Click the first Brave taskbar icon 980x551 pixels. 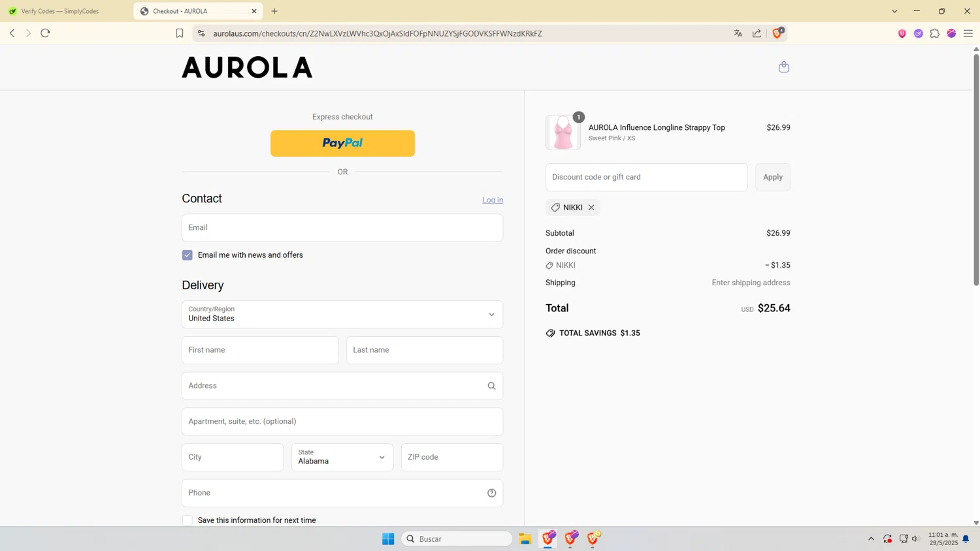coord(548,539)
